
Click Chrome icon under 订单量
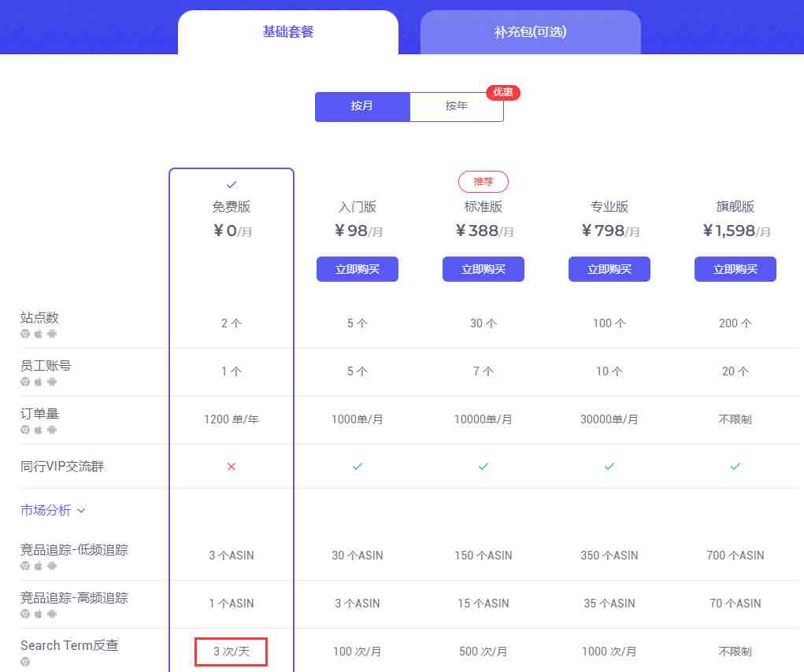(x=24, y=430)
